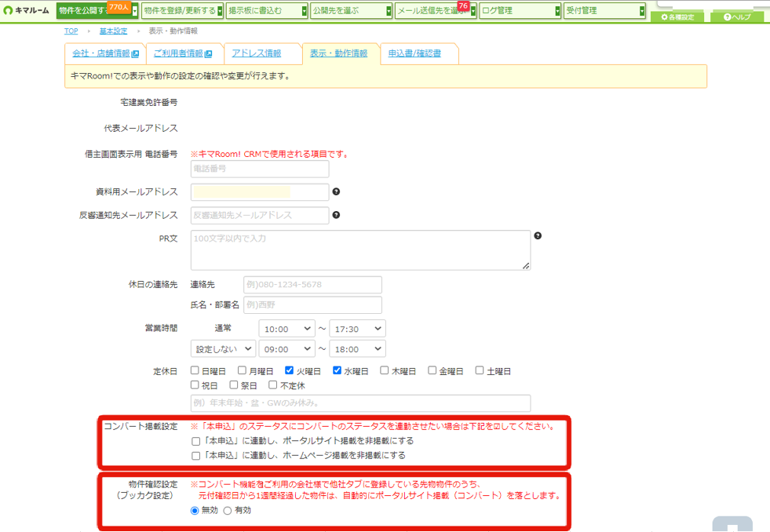Toggle 月曜日 holiday checkbox

point(242,370)
